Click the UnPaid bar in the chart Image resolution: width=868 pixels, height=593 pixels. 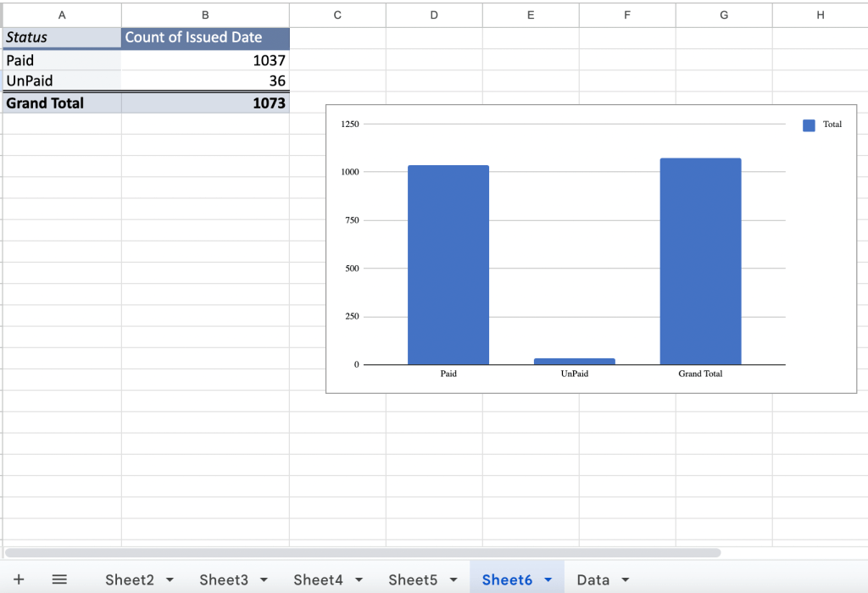point(574,362)
